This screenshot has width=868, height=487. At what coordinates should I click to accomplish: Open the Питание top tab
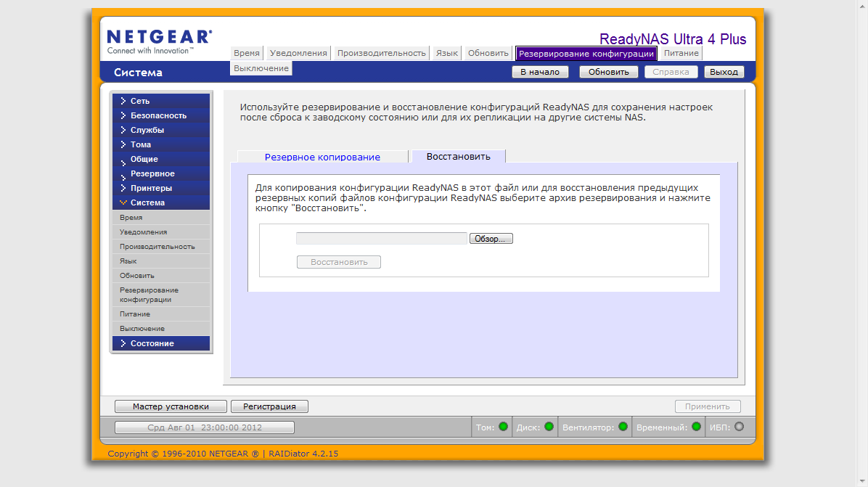tap(681, 53)
